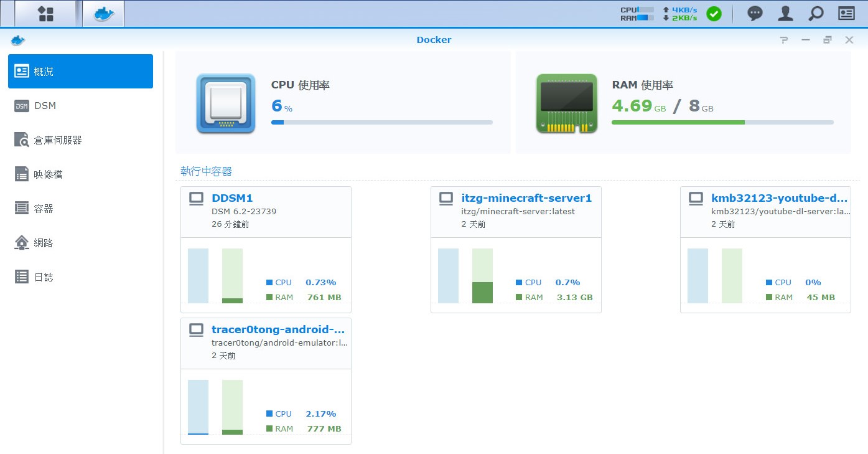This screenshot has width=868, height=454.
Task: Click the kmb32123/youtube-dl-server image text
Action: [781, 211]
